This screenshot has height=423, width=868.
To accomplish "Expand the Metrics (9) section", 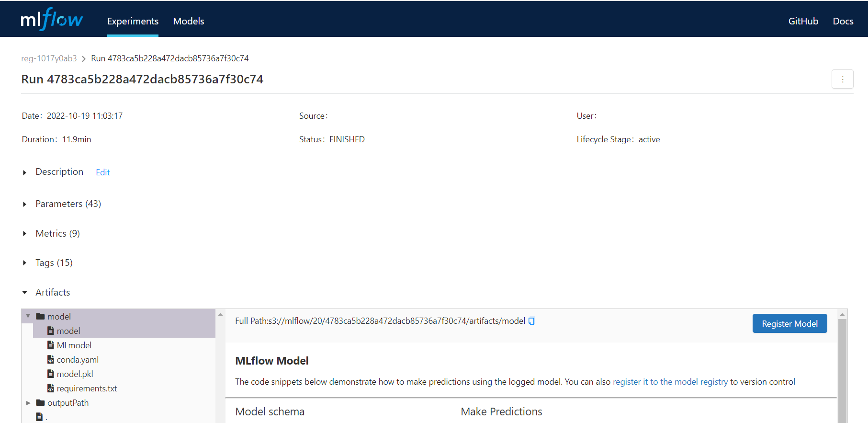I will (x=25, y=234).
